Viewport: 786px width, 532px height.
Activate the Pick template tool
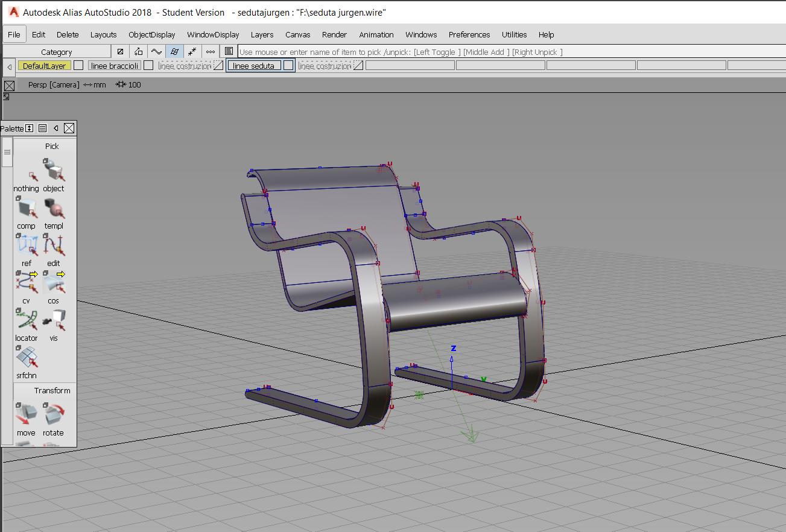[54, 209]
